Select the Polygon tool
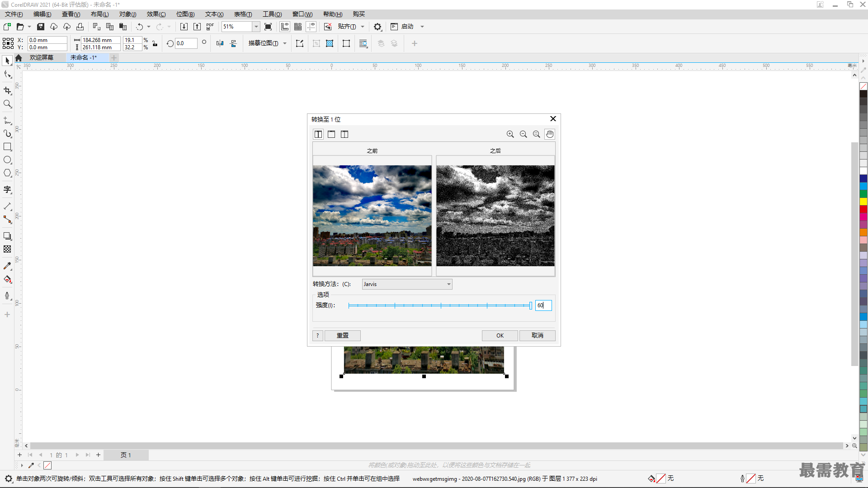Viewport: 868px width, 488px height. tap(7, 173)
